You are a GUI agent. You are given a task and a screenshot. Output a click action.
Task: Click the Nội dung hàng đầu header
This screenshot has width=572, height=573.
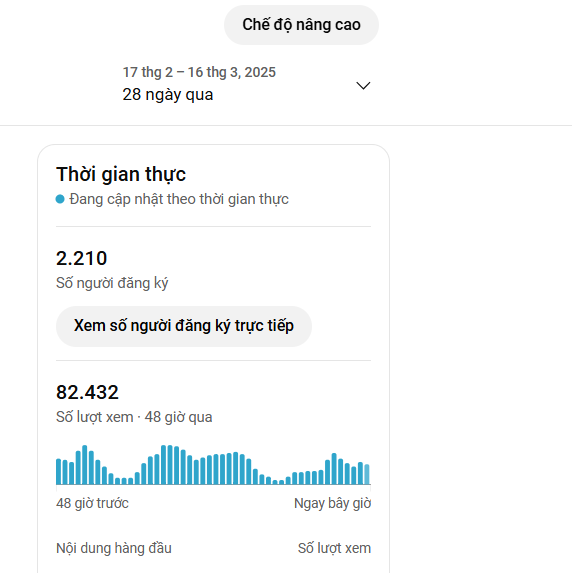click(x=114, y=548)
